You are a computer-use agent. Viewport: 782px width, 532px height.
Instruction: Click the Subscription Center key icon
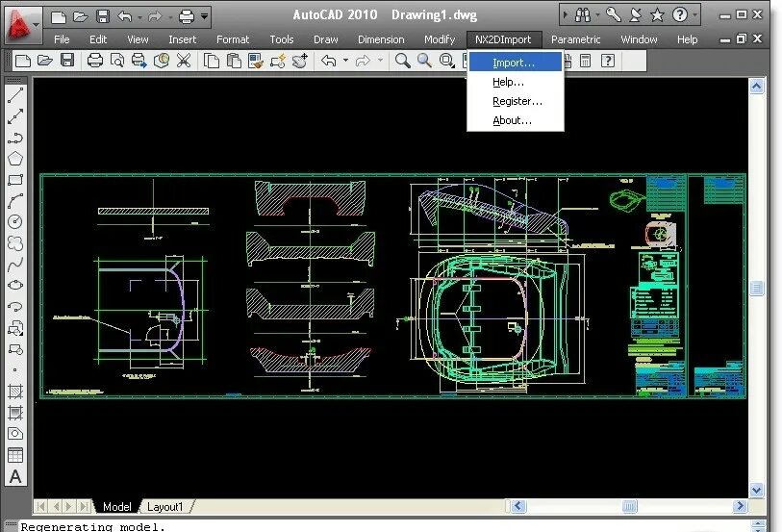point(613,15)
